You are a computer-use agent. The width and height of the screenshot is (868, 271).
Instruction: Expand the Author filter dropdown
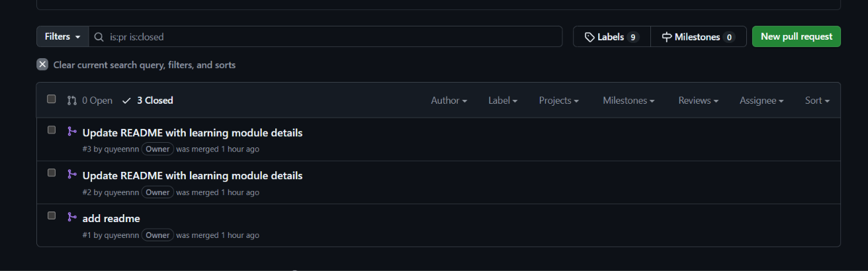449,100
